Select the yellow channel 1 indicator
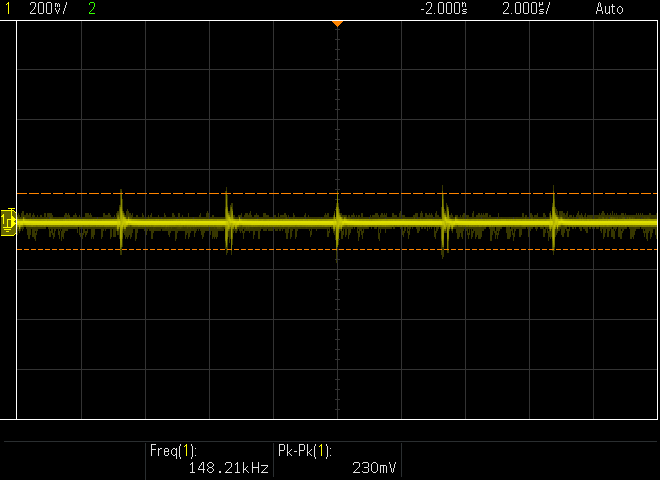This screenshot has width=660, height=480. (8, 8)
